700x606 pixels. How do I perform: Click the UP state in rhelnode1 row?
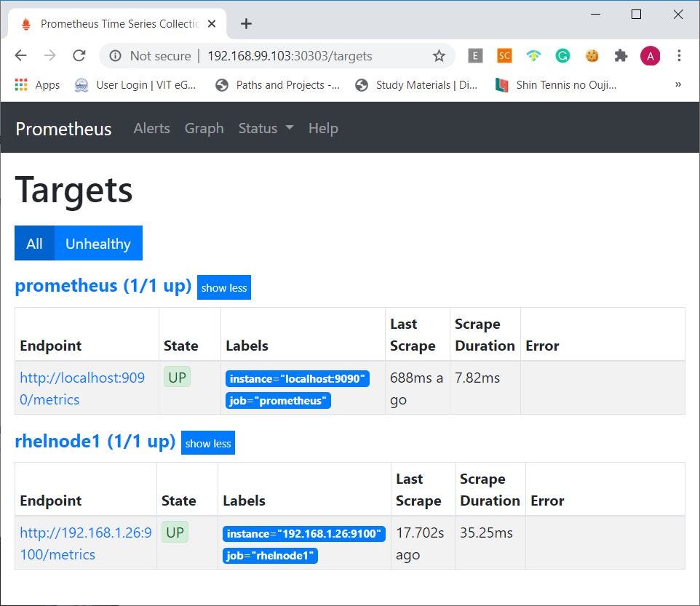pos(175,532)
